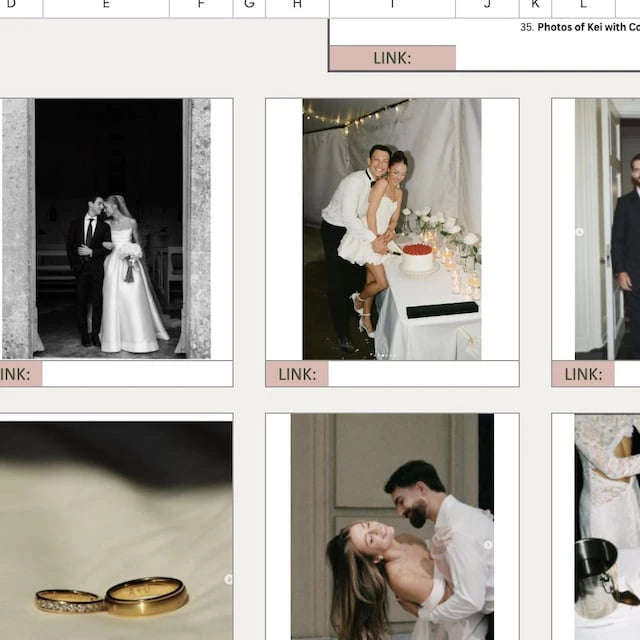Click the next-arrow on the gold rings photo
Screen dimensions: 640x640
[229, 579]
